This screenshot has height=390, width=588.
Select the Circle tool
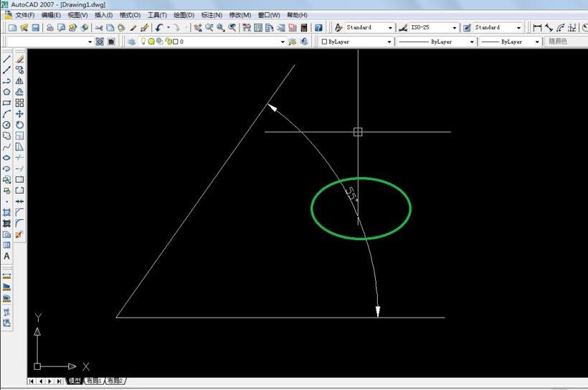click(x=6, y=125)
